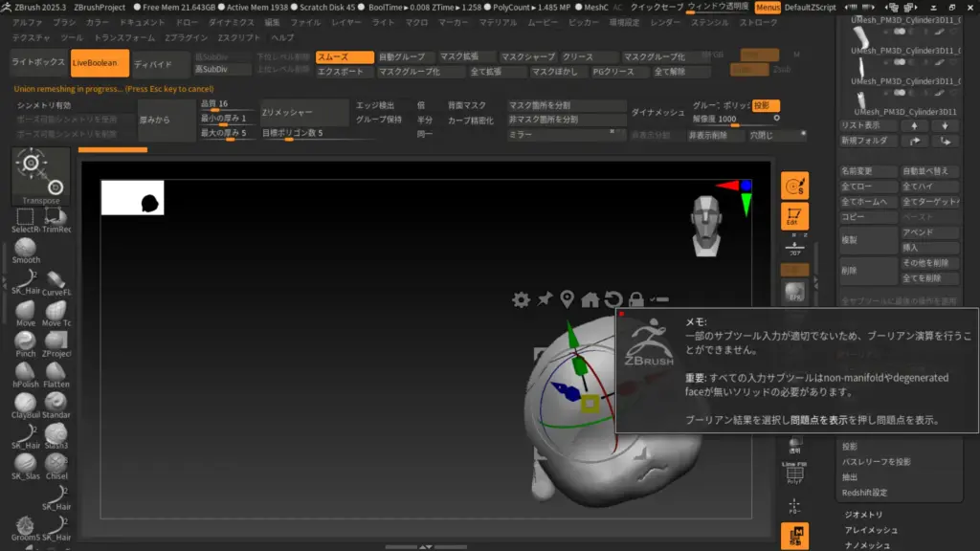Viewport: 980px width, 551px height.
Task: Select the Slash3 brush
Action: 56,436
